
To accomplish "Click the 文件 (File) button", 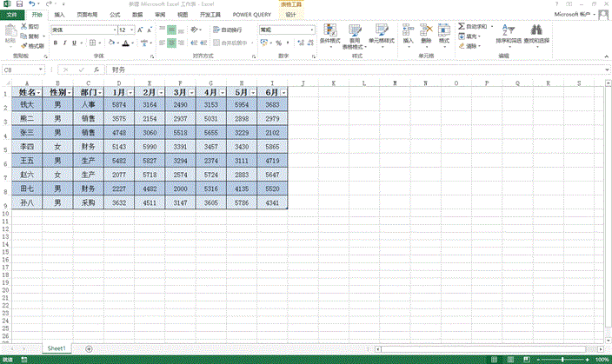I will click(x=11, y=15).
